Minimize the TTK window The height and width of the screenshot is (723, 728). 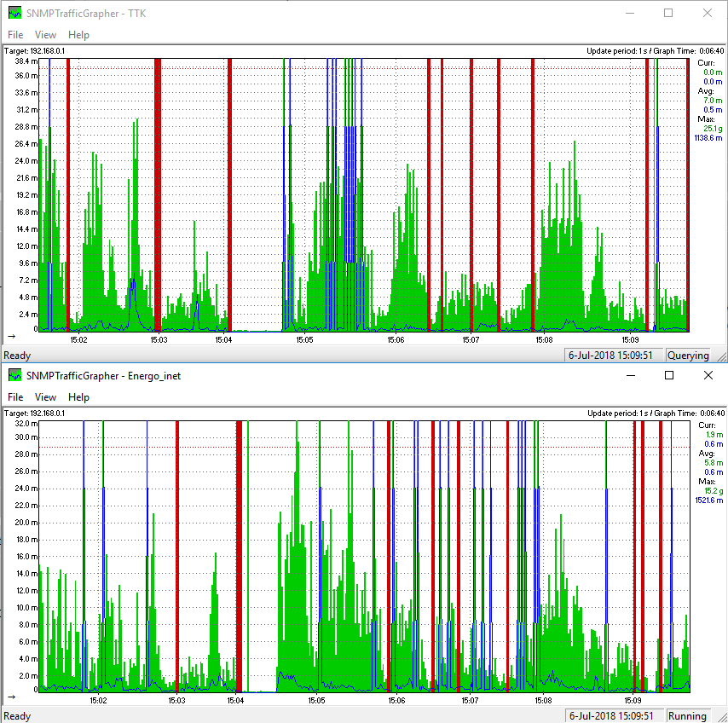coord(629,13)
